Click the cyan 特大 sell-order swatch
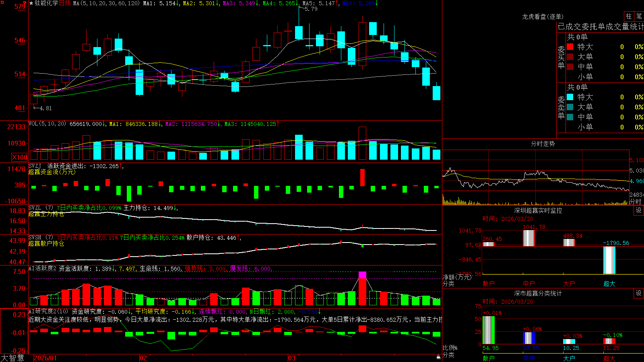 click(570, 97)
